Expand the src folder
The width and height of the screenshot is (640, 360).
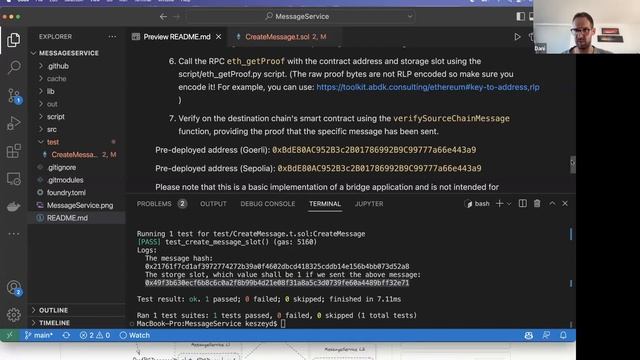[x=77, y=129]
